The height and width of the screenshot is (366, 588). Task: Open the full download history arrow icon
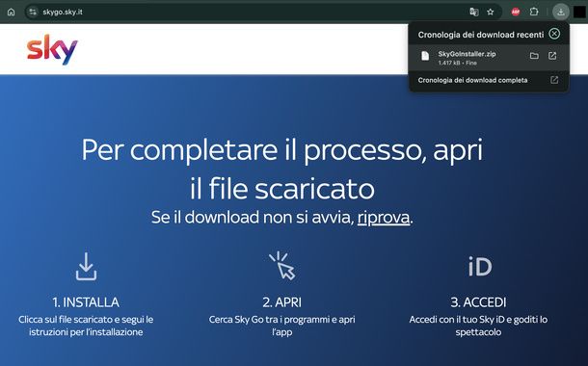tap(554, 80)
